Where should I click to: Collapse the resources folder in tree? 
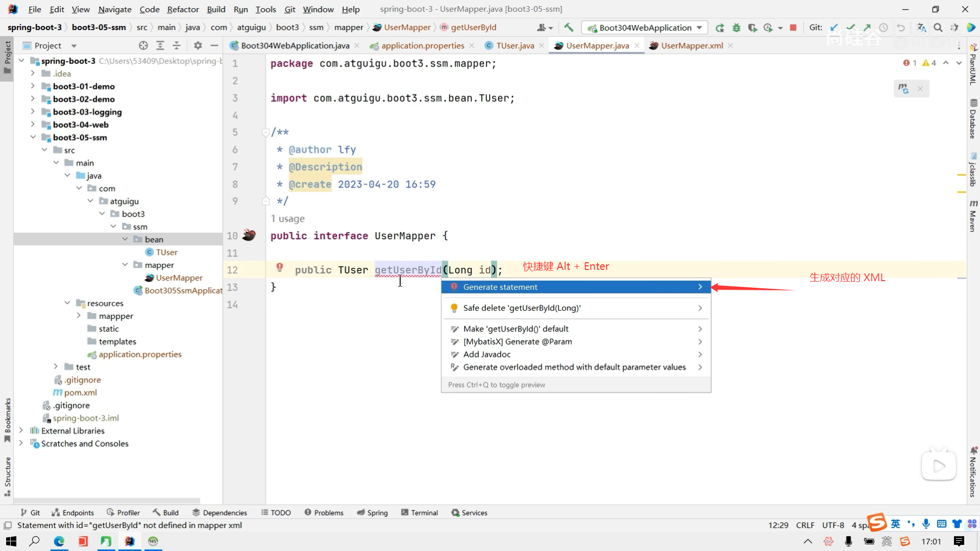click(67, 303)
